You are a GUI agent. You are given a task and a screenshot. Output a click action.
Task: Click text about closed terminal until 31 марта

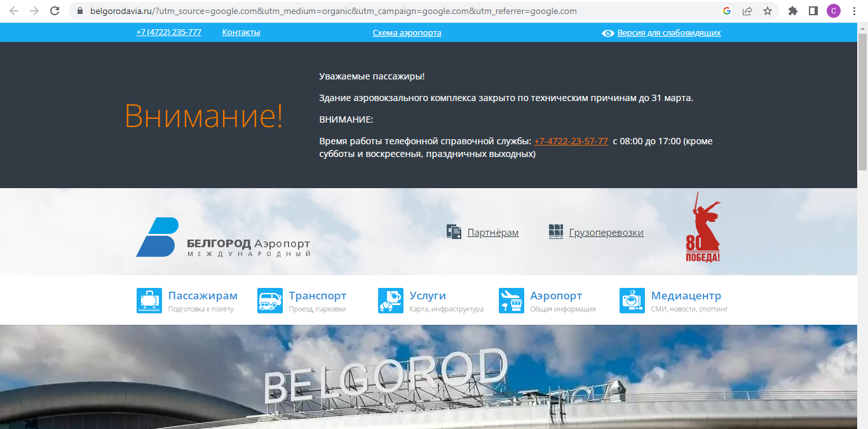506,98
